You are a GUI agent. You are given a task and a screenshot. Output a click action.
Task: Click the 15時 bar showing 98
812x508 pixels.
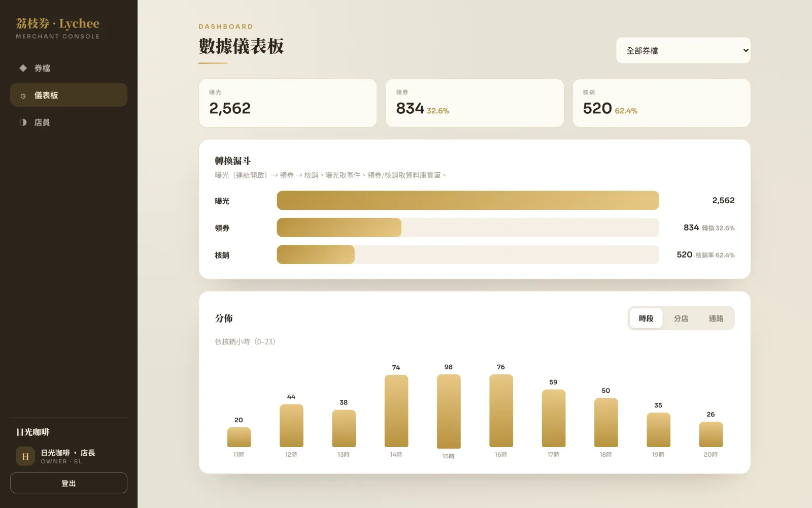click(x=449, y=411)
